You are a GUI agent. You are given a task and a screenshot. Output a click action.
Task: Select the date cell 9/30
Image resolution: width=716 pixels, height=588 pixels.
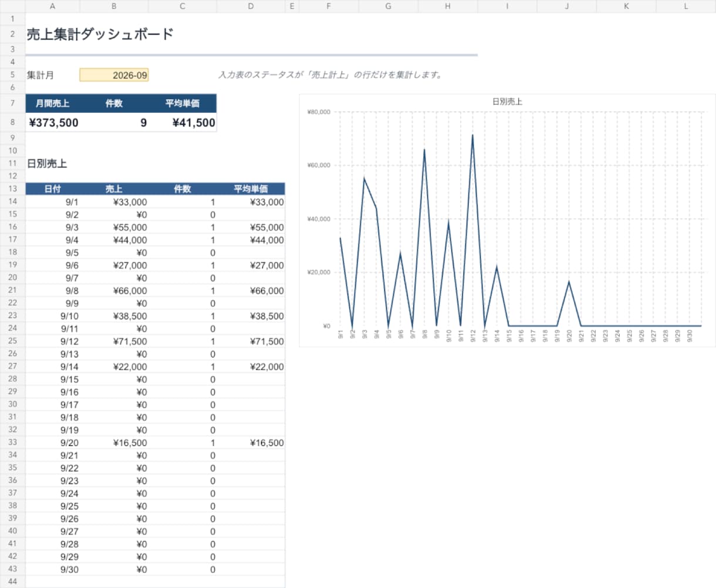tap(53, 569)
